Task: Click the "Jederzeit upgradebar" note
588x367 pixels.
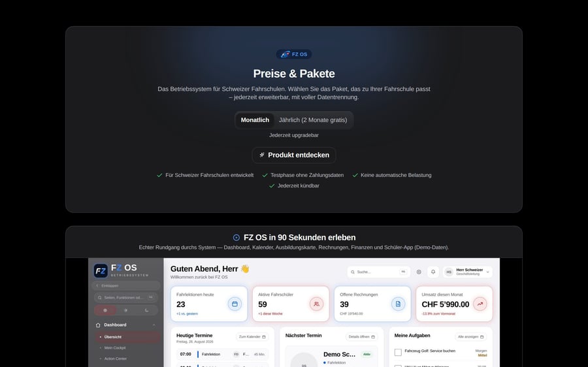Action: (294, 135)
